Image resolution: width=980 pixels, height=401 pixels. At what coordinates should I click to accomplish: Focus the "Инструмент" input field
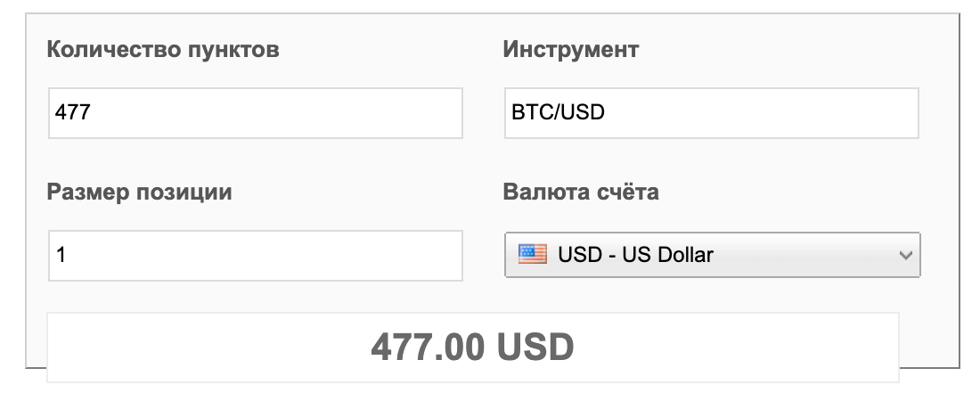711,113
